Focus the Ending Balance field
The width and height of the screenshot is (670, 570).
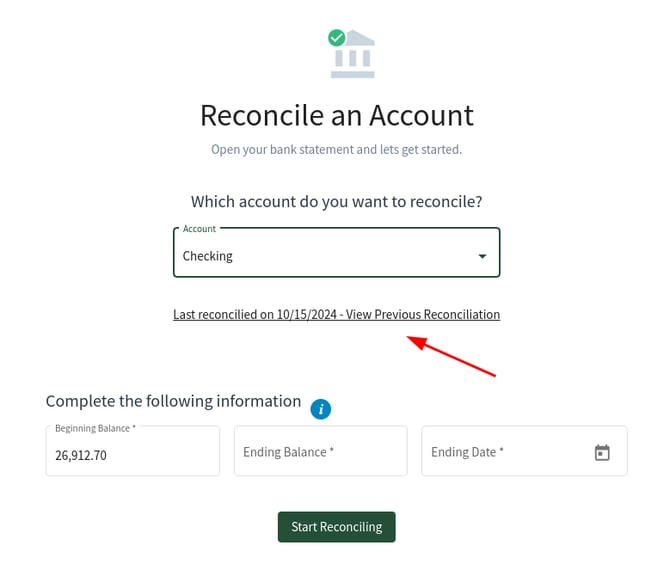click(x=320, y=452)
